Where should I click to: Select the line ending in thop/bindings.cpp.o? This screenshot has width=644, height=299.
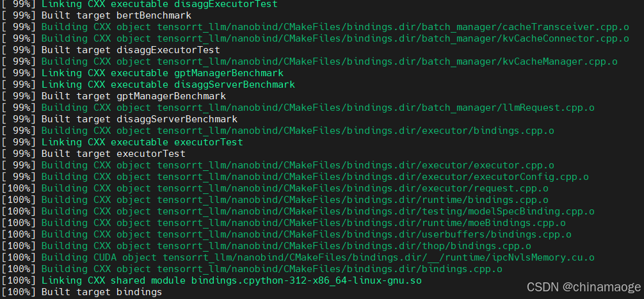coord(266,246)
